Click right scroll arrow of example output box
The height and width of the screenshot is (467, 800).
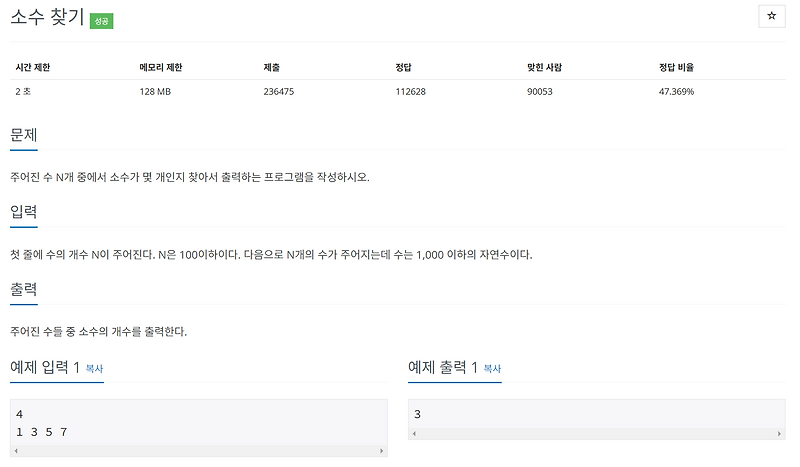tap(779, 433)
